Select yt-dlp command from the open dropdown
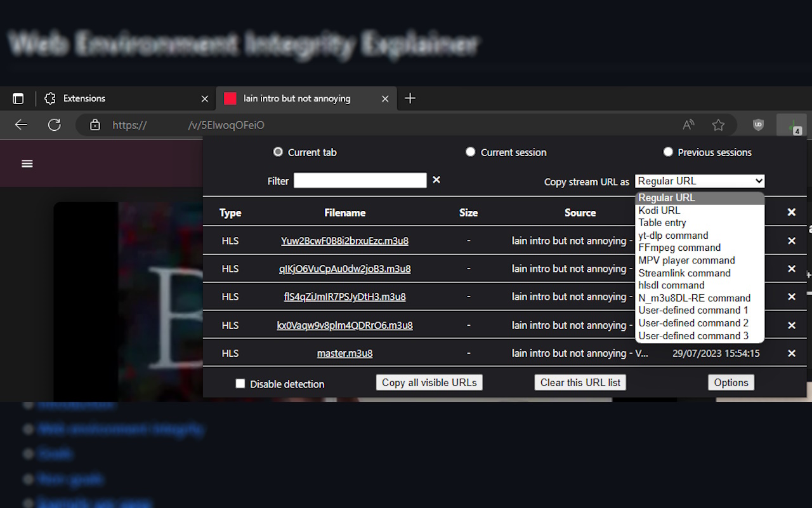 click(673, 235)
